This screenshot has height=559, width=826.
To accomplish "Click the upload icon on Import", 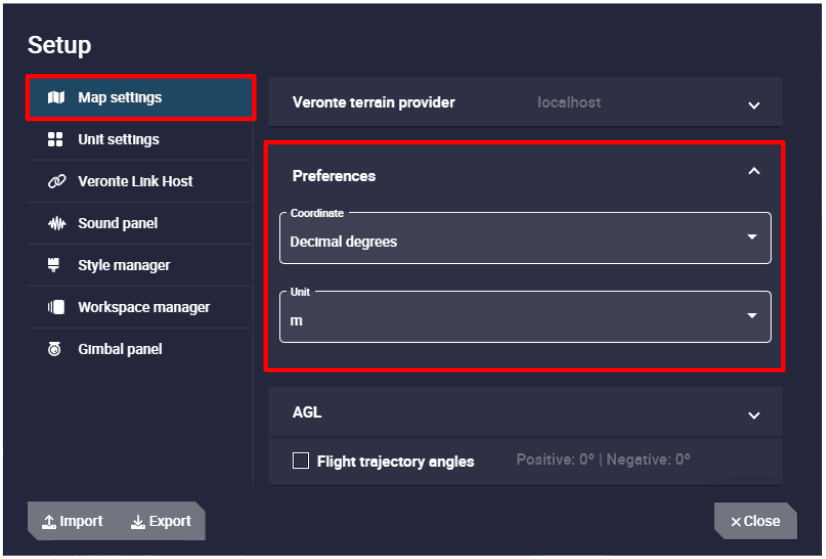I will click(48, 522).
